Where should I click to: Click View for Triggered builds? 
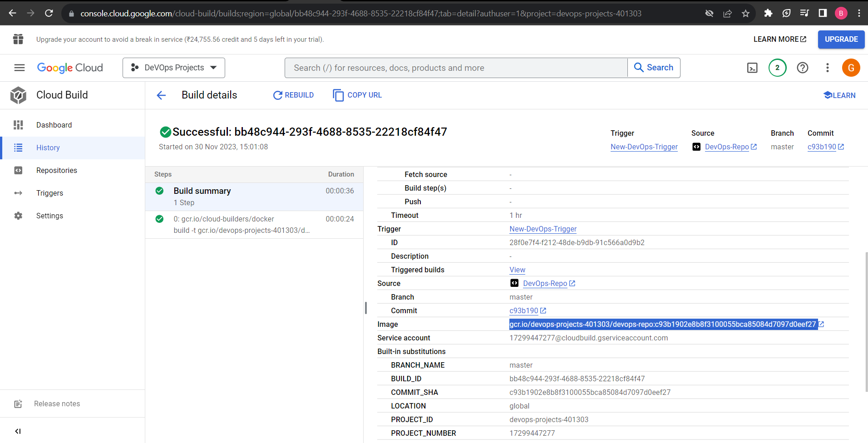[x=517, y=270]
